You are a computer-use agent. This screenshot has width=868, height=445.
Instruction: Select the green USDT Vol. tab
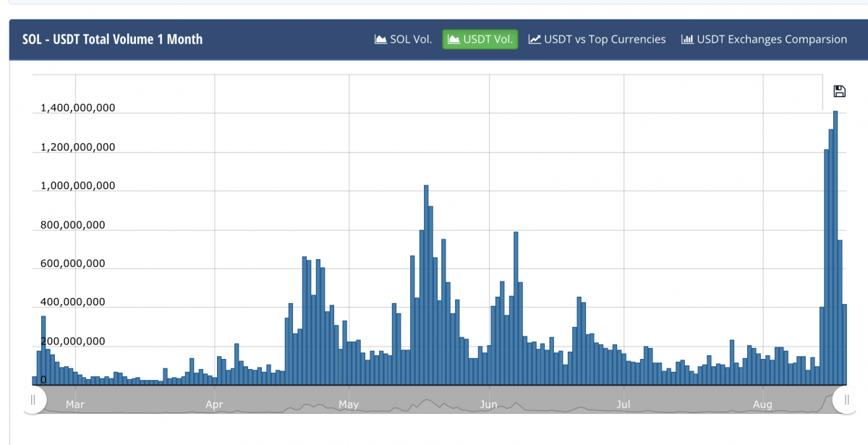480,40
